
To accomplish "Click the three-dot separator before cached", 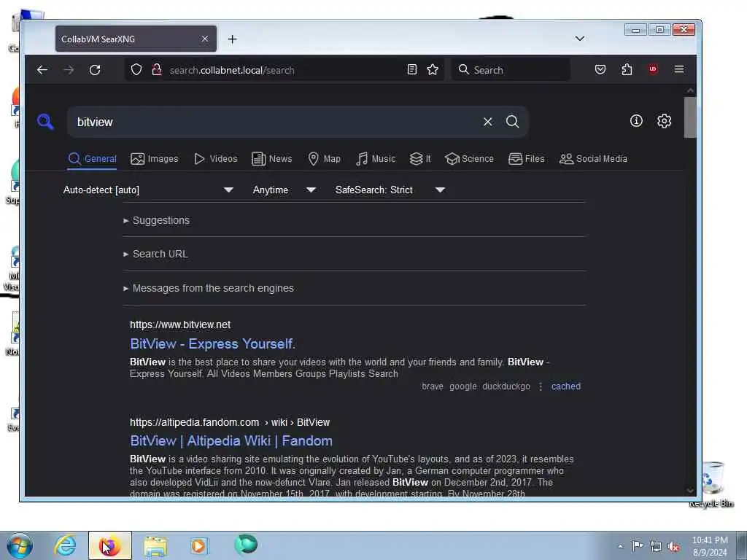I will click(x=541, y=386).
